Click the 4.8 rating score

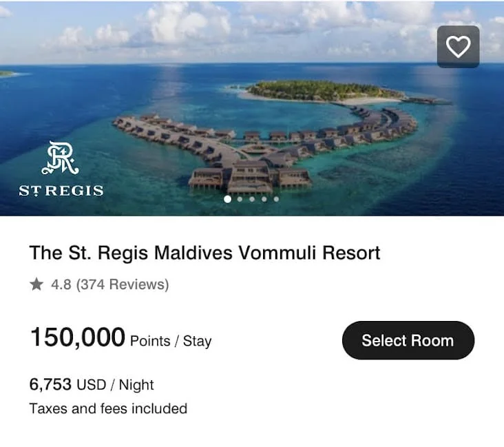(61, 284)
